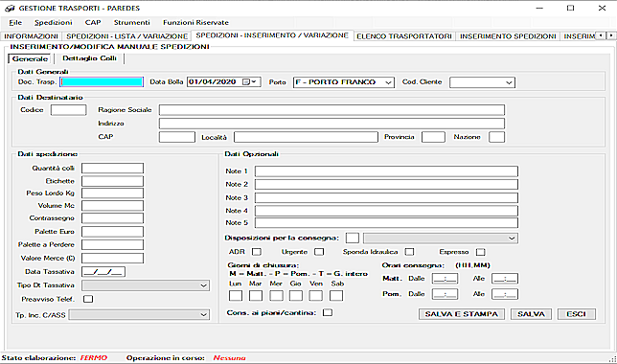The width and height of the screenshot is (617, 364).
Task: Click the Peso Lordo Kg field
Action: [112, 193]
